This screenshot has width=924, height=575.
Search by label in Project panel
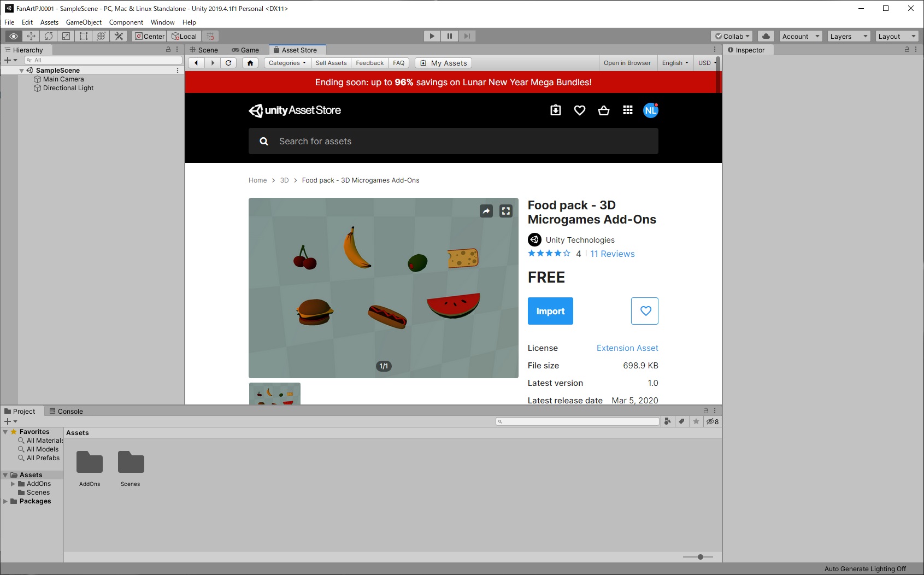click(681, 421)
